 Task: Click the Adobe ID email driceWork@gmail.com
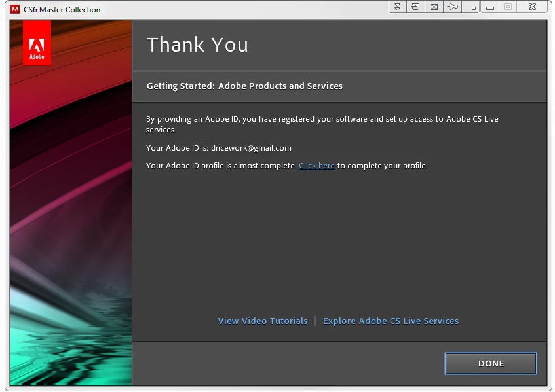[x=252, y=148]
